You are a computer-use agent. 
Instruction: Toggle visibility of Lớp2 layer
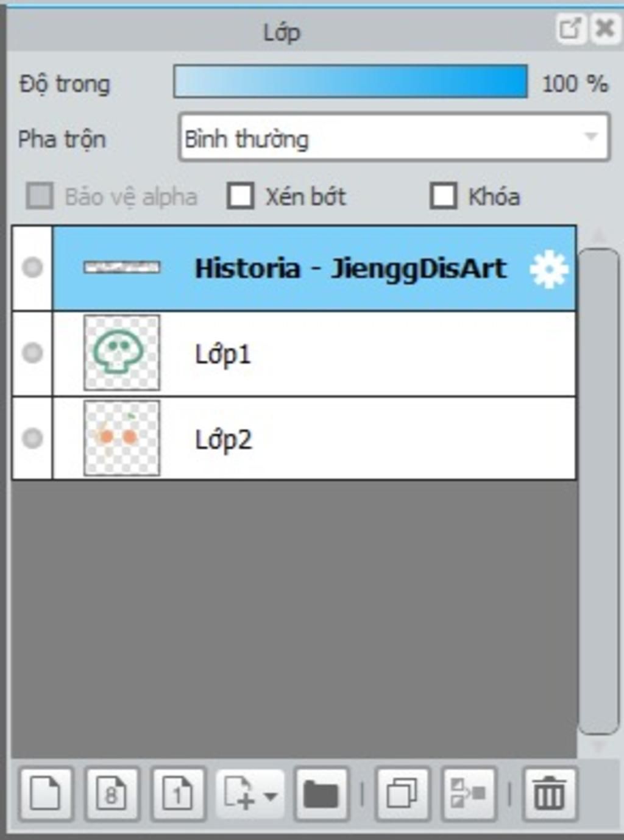(32, 438)
